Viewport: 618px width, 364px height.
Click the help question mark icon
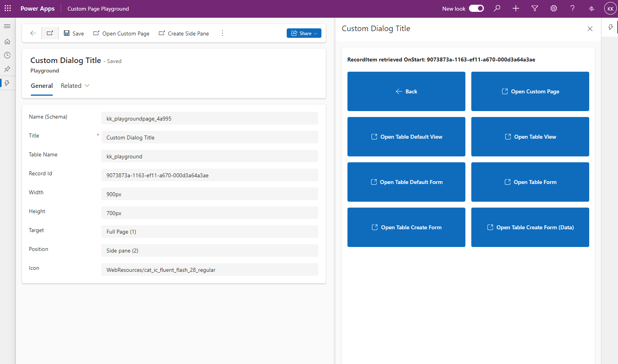[x=572, y=8]
